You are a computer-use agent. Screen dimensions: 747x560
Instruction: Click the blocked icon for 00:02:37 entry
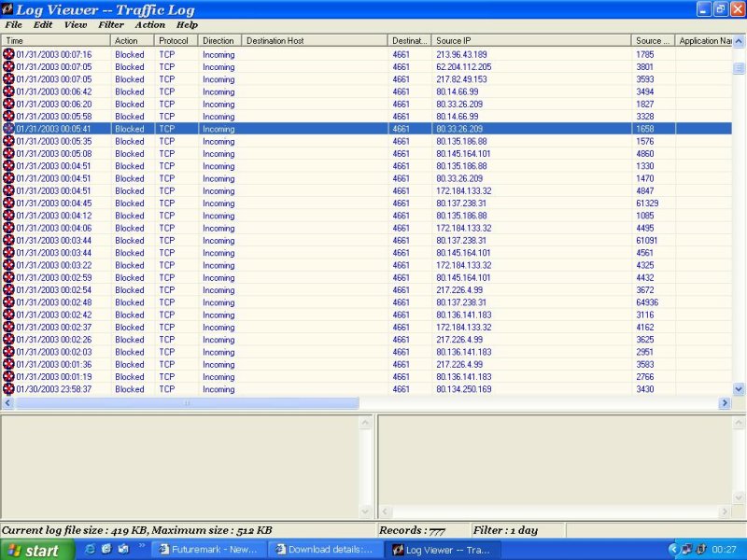point(8,326)
